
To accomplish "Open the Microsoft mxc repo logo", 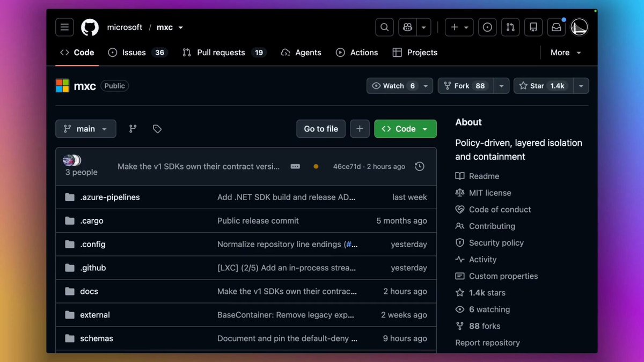I will click(x=62, y=86).
